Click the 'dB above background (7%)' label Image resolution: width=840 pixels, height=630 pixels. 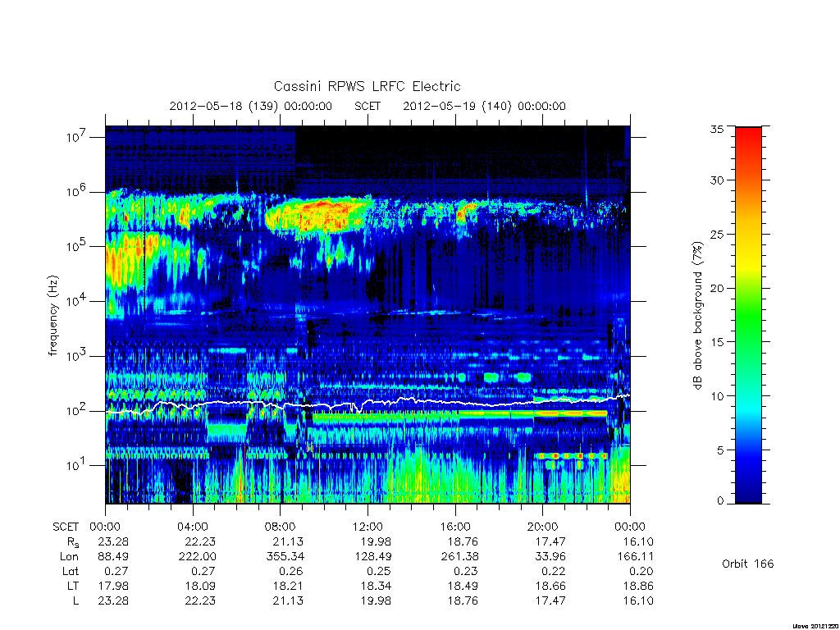coord(697,316)
